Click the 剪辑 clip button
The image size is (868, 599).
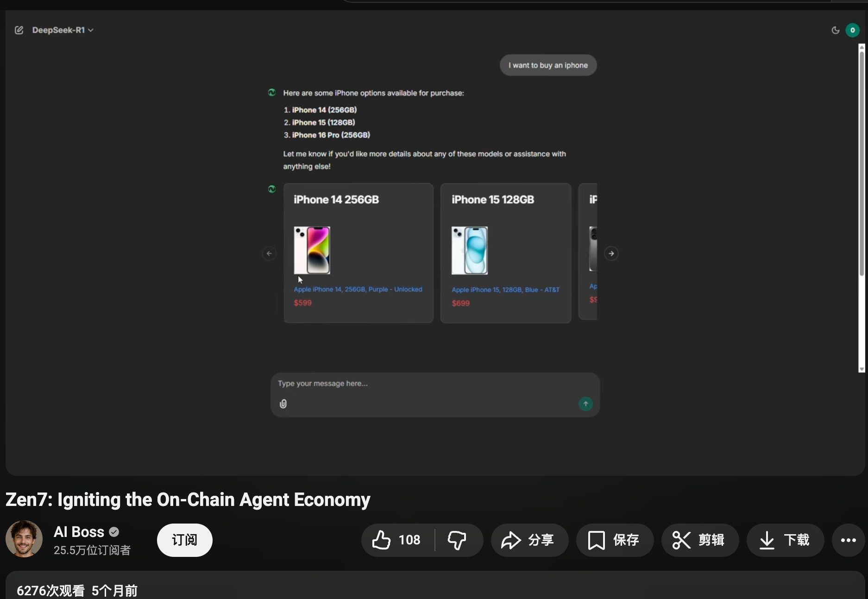click(x=700, y=540)
